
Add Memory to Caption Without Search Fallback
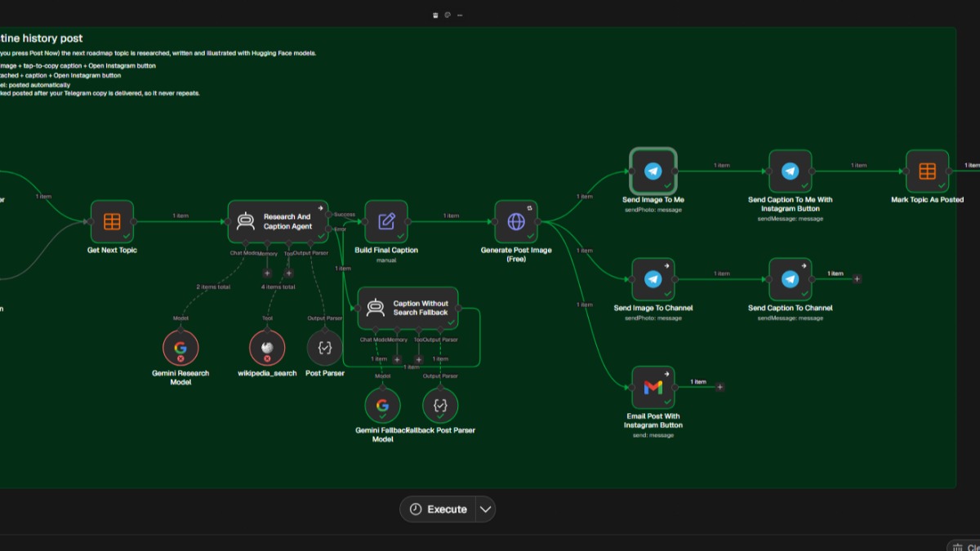click(397, 359)
